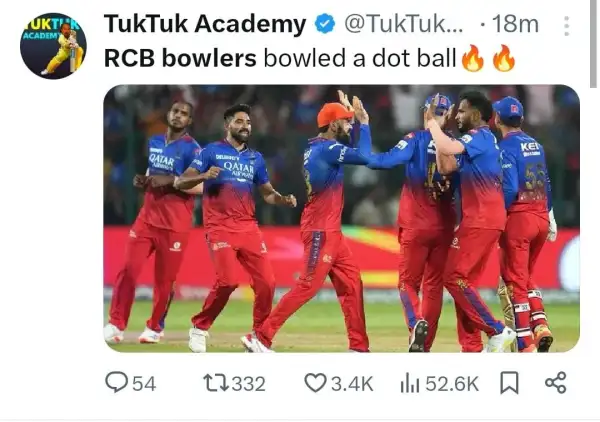Click the 332 reposts count

249,384
